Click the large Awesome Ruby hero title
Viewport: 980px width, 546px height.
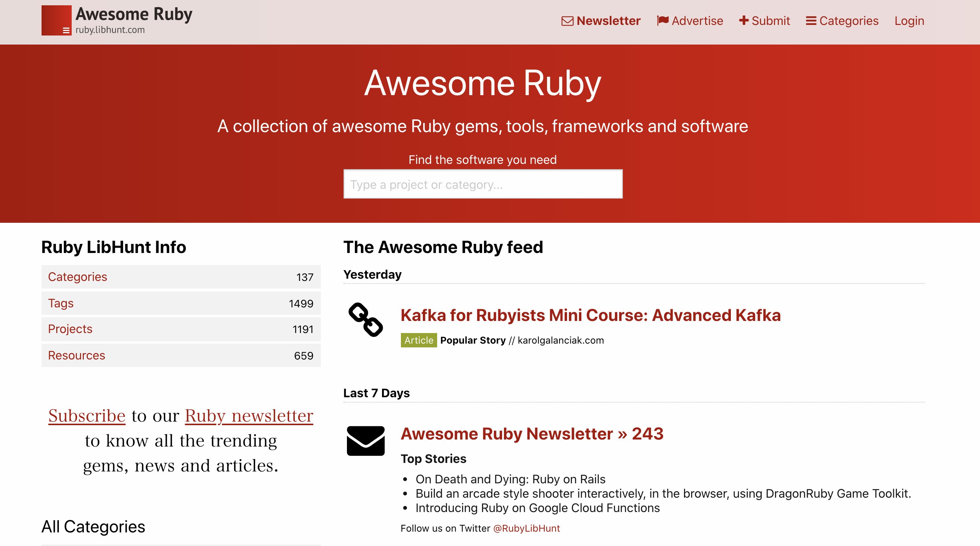coord(482,83)
